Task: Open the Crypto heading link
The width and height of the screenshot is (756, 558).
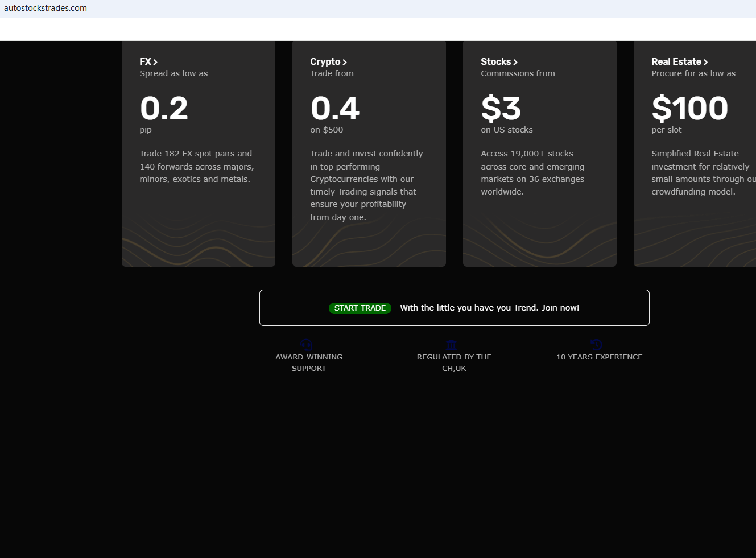Action: (x=325, y=61)
